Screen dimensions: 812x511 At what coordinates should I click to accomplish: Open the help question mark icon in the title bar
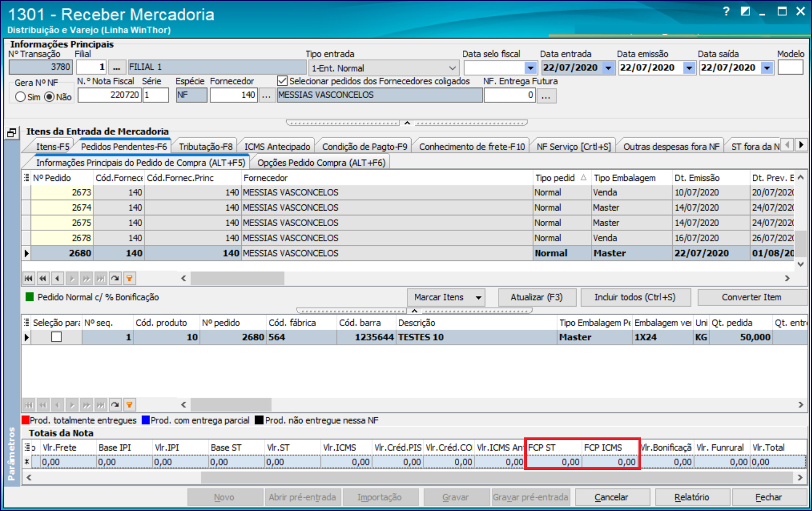tap(726, 11)
